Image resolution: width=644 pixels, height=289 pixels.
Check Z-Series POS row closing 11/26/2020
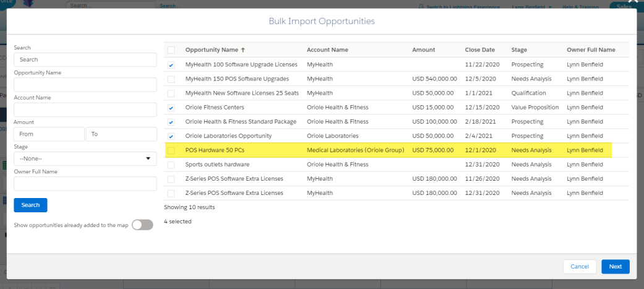(x=171, y=179)
